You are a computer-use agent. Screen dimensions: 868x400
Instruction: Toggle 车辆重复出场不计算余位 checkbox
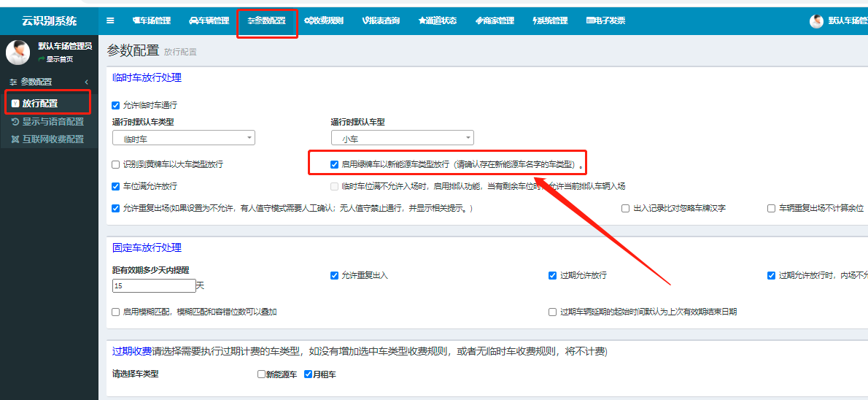[x=771, y=208]
